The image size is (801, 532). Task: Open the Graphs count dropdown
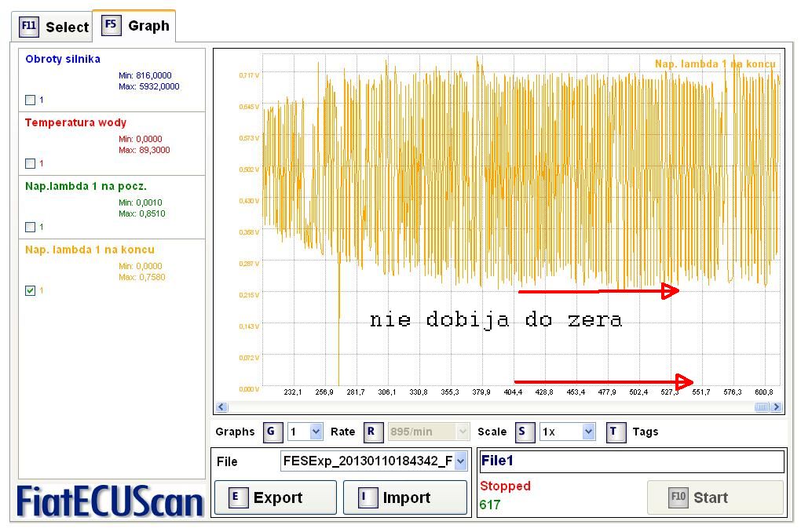pos(305,432)
